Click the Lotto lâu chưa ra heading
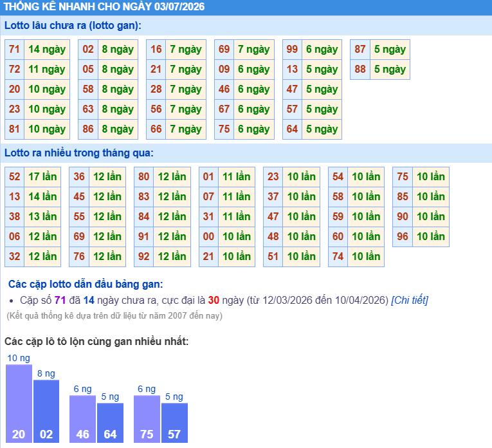This screenshot has width=492, height=448. click(73, 26)
